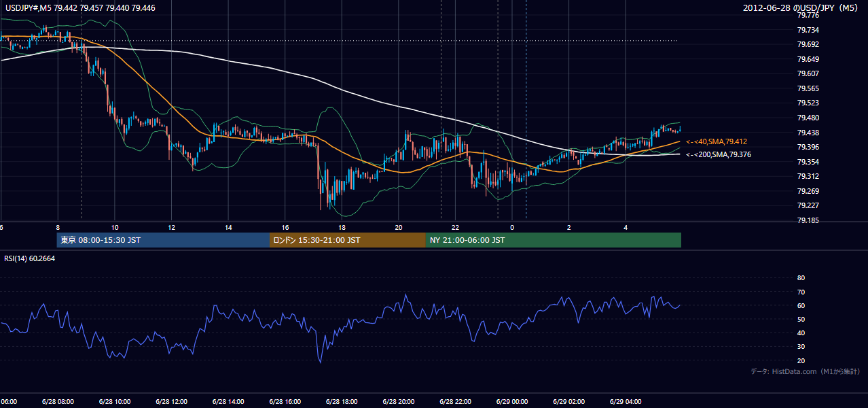Click the 6/28 20:00 time axis label

click(399, 402)
